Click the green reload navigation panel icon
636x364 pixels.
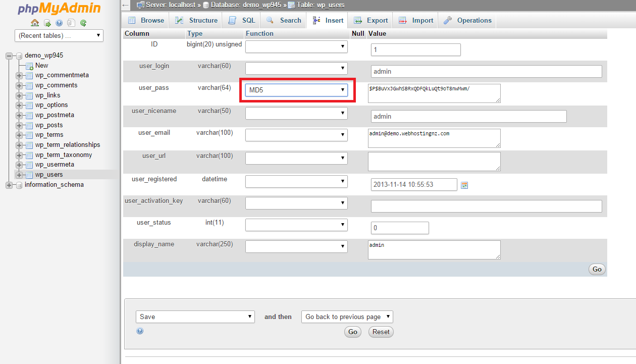pyautogui.click(x=83, y=23)
